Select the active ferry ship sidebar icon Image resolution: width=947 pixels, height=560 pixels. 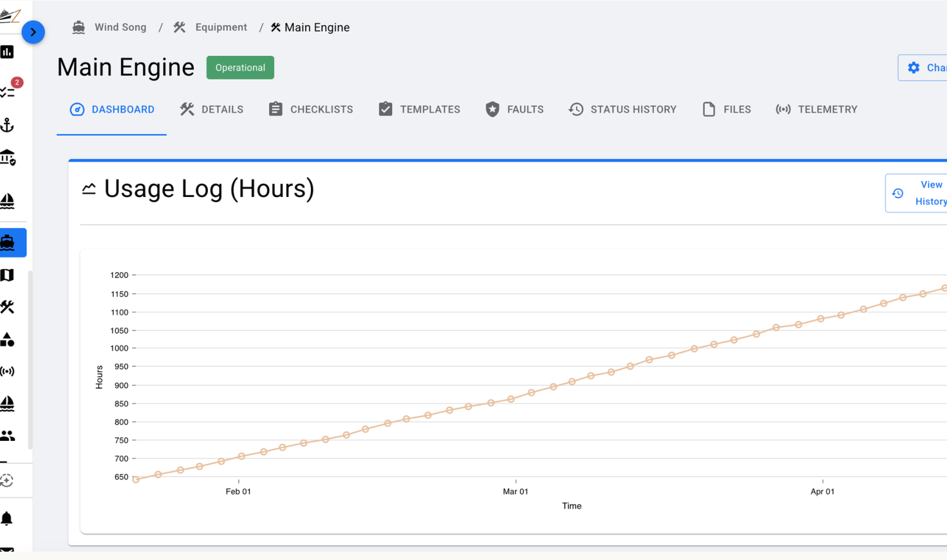coord(8,243)
